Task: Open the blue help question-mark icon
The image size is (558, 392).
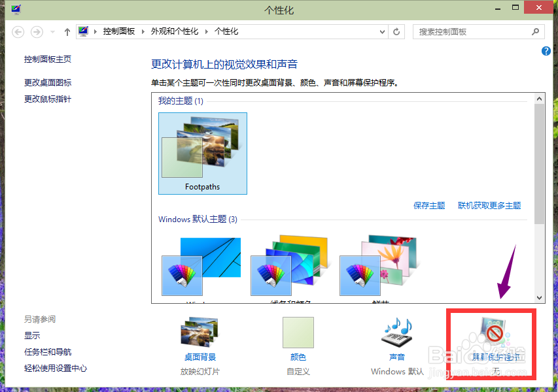Action: point(546,51)
